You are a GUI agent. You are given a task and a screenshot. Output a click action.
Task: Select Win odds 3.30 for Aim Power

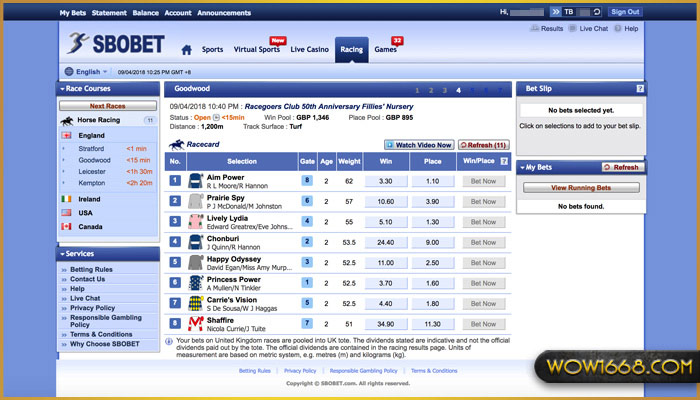[386, 181]
